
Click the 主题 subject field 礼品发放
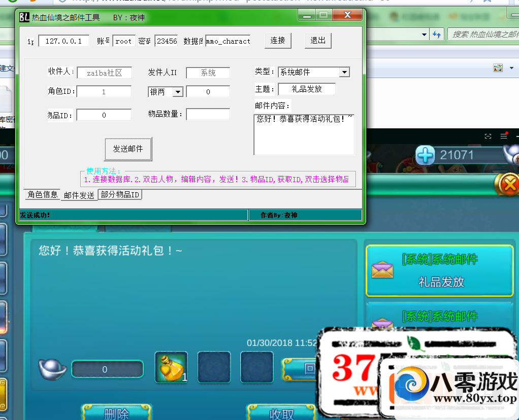click(x=307, y=89)
